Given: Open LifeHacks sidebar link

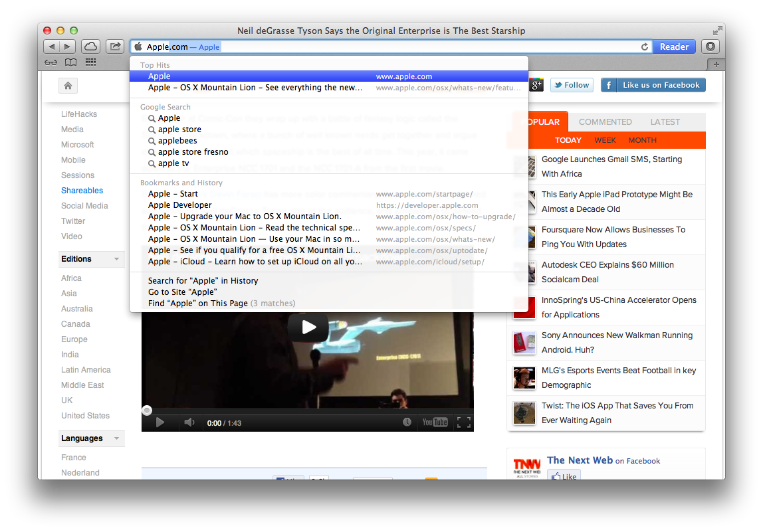Looking at the screenshot, I should tap(79, 114).
